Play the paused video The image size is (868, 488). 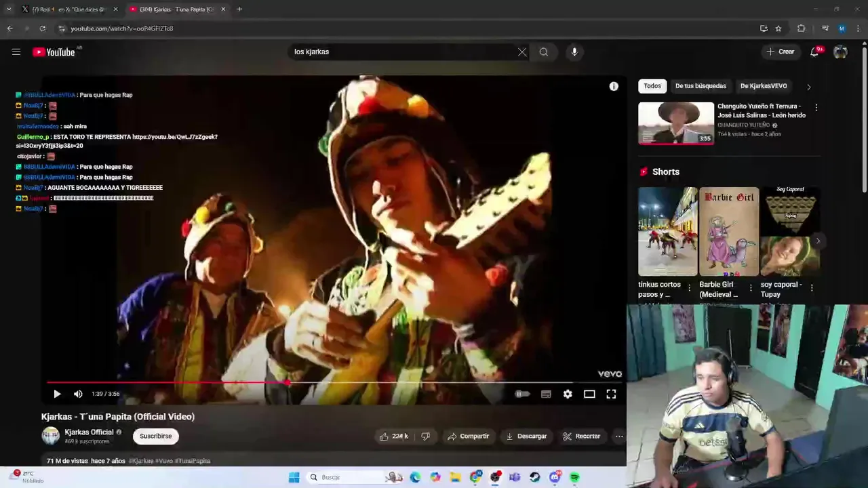[x=57, y=394]
